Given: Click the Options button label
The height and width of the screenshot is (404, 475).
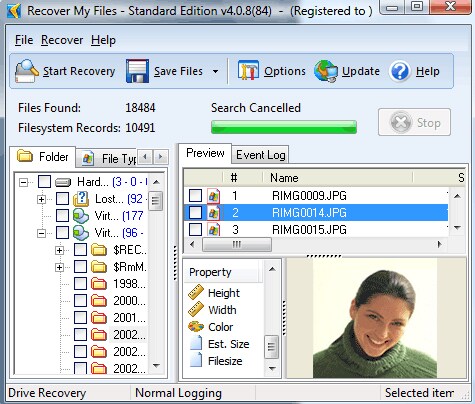Looking at the screenshot, I should coord(285,71).
